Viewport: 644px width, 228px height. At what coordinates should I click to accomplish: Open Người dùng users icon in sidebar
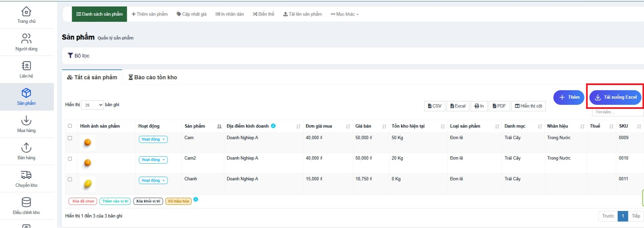(x=26, y=38)
